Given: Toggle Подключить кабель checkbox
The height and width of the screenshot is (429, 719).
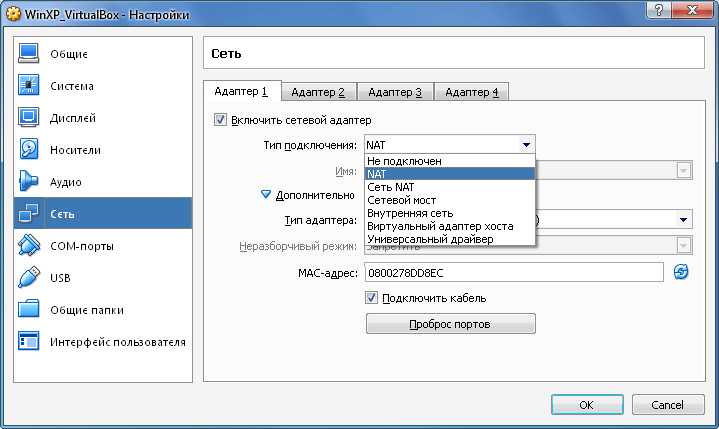Looking at the screenshot, I should 371,298.
